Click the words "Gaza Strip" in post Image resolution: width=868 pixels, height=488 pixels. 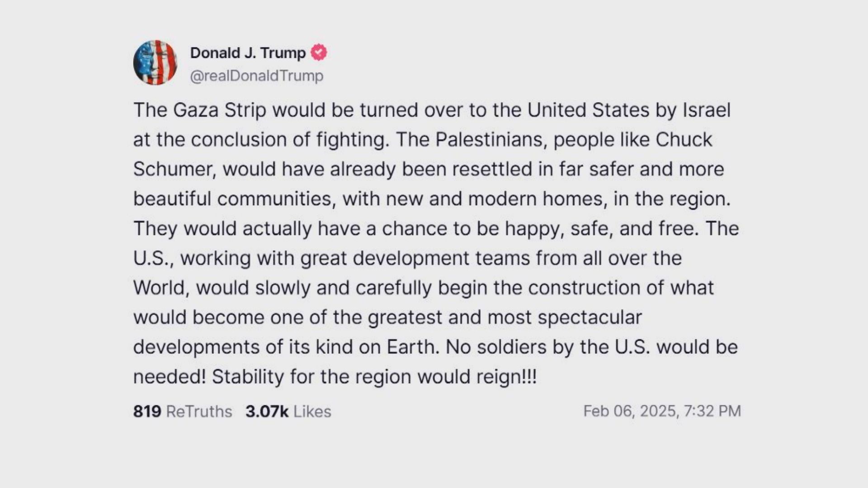[x=220, y=110]
